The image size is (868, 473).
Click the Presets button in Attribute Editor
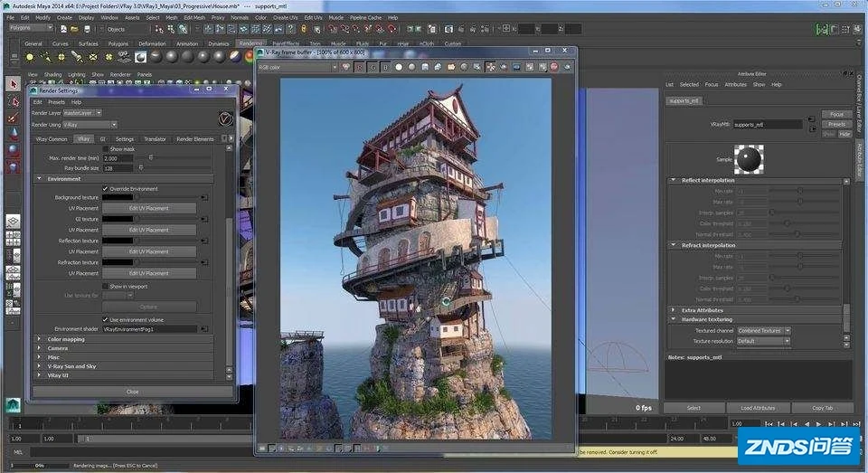(836, 124)
